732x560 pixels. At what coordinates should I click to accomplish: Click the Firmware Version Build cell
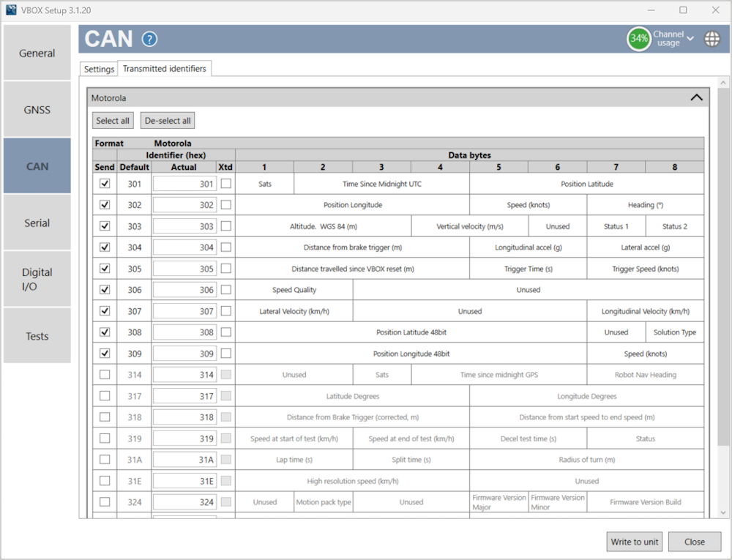tap(645, 502)
